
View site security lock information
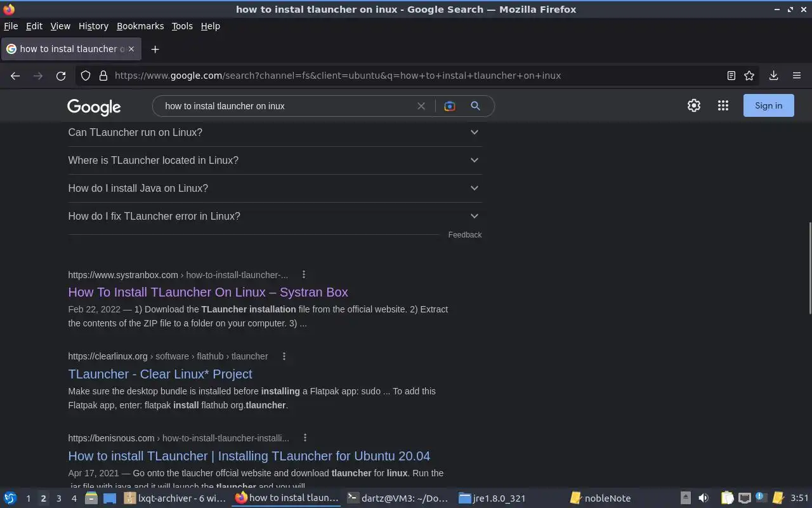coord(103,76)
